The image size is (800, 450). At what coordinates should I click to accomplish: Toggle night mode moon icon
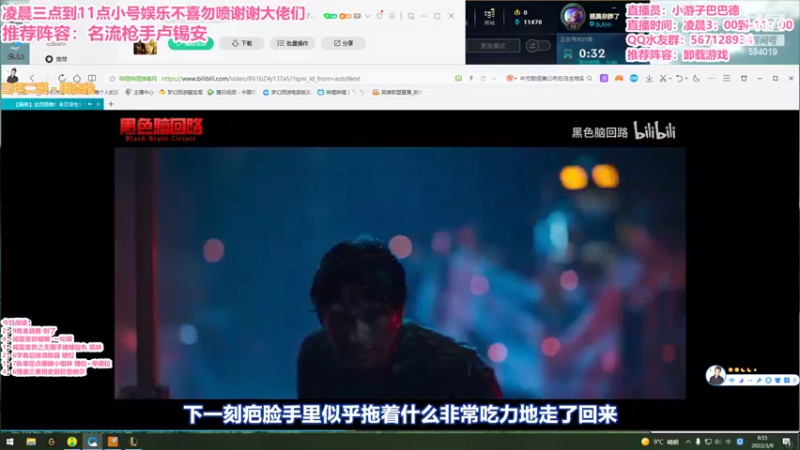point(696,79)
